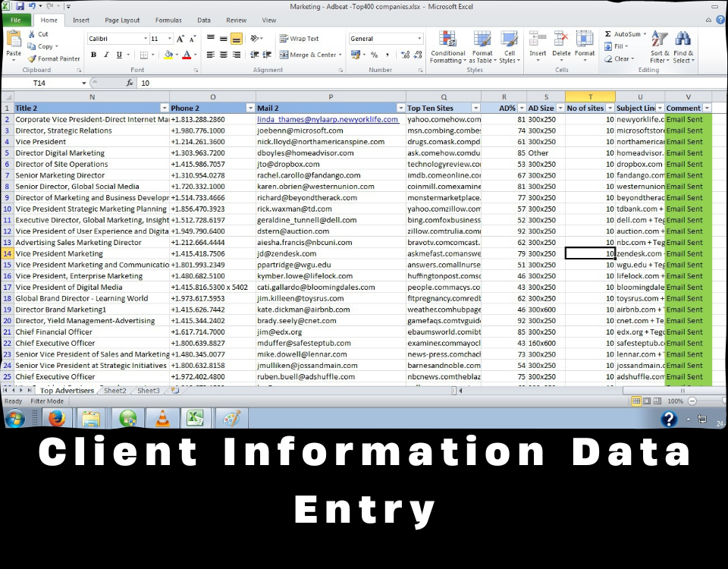Viewport: 728px width, 569px height.
Task: Apply Percent Style format
Action: [x=374, y=55]
